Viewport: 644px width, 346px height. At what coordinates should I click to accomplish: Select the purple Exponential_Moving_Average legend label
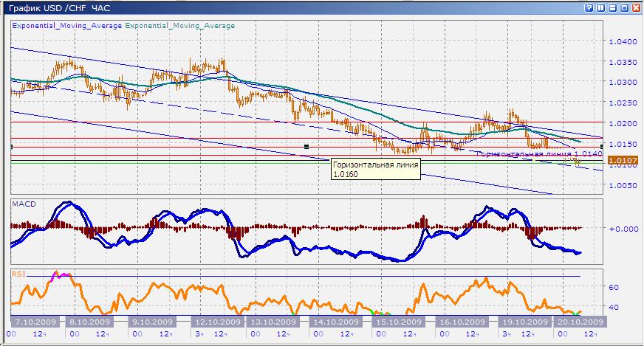point(67,25)
